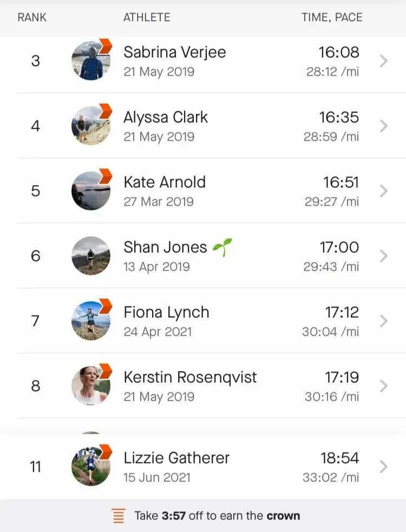Tap Kerstin Rosenqvist's avatar

90,386
